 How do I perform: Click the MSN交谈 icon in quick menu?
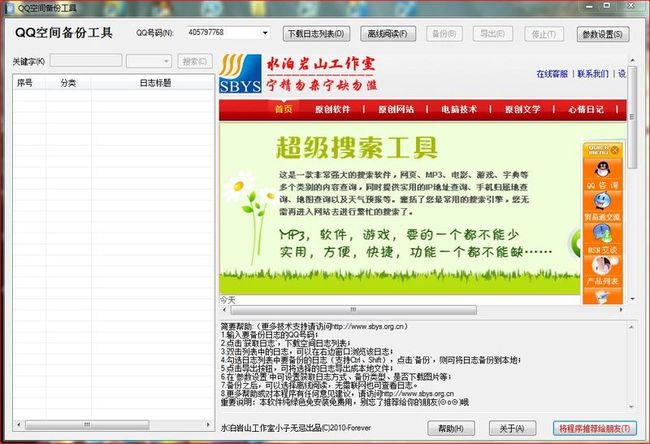pyautogui.click(x=602, y=233)
